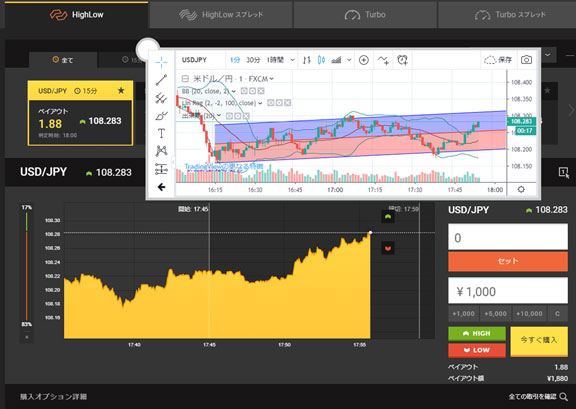Collapse the chart's left drawing toolbar handle
The image size is (576, 409).
coord(173,161)
